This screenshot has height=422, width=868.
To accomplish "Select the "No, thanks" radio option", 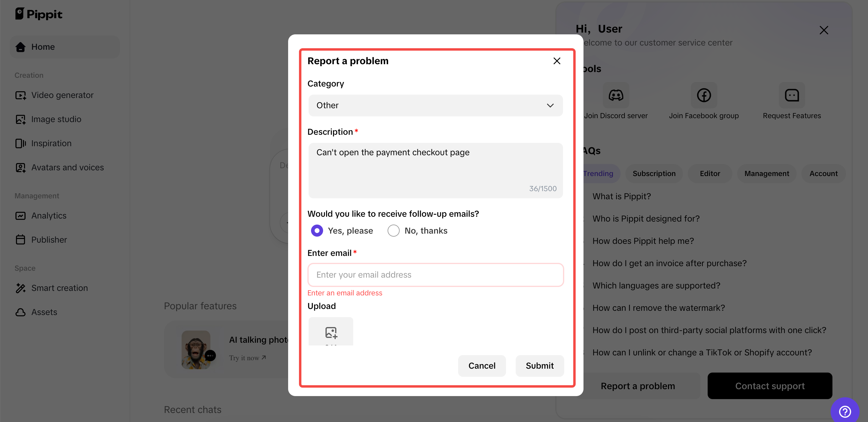I will 393,231.
